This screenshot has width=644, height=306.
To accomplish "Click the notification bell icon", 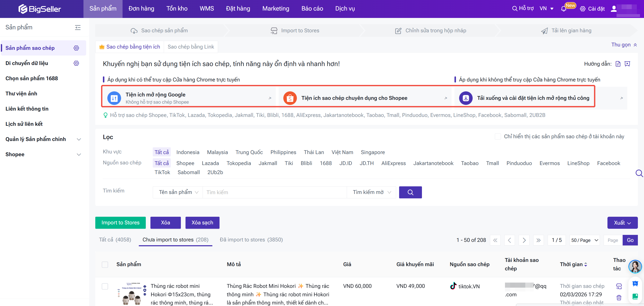I will pos(563,9).
